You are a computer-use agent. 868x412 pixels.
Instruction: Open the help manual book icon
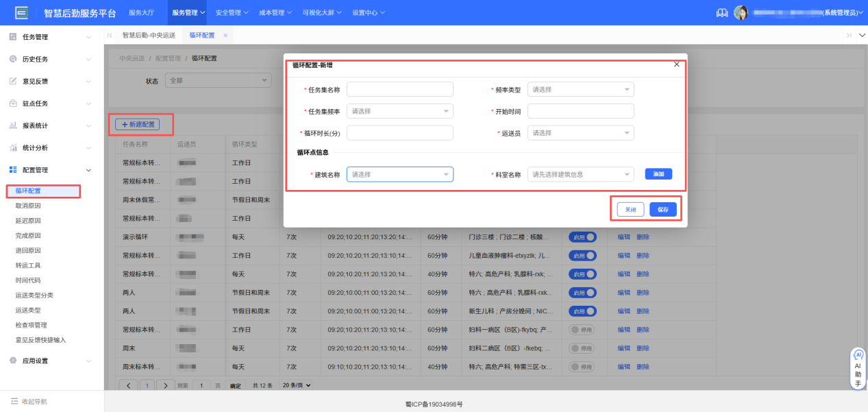(x=721, y=12)
